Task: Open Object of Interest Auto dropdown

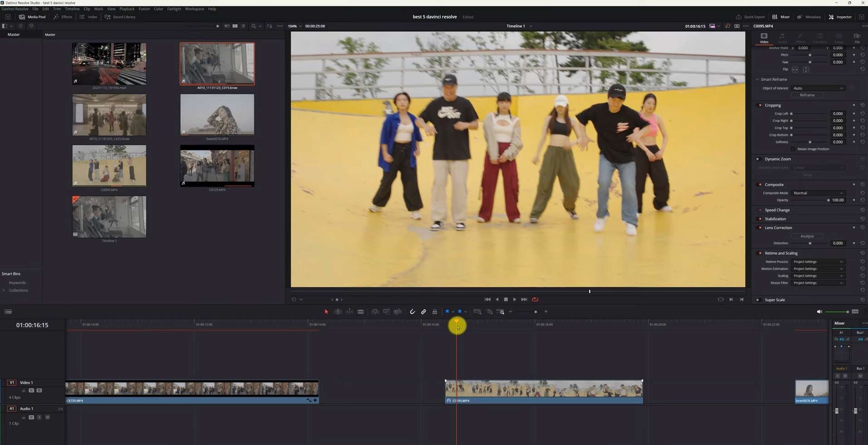Action: coord(818,88)
